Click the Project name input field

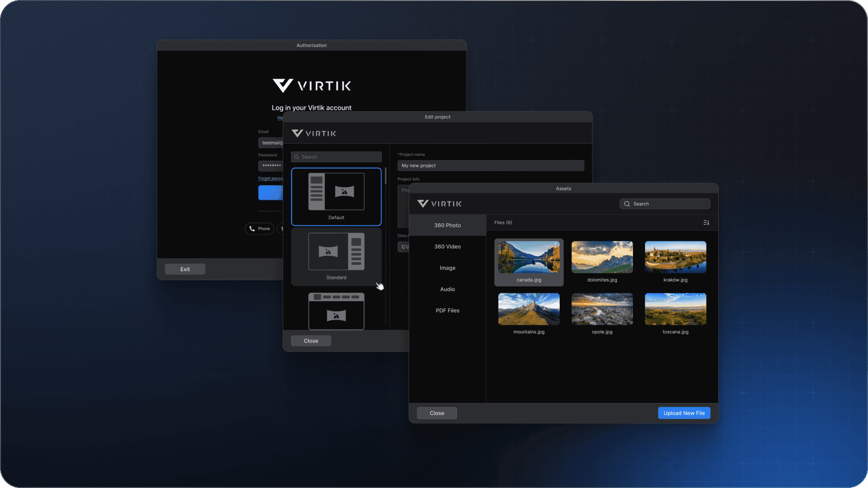491,166
